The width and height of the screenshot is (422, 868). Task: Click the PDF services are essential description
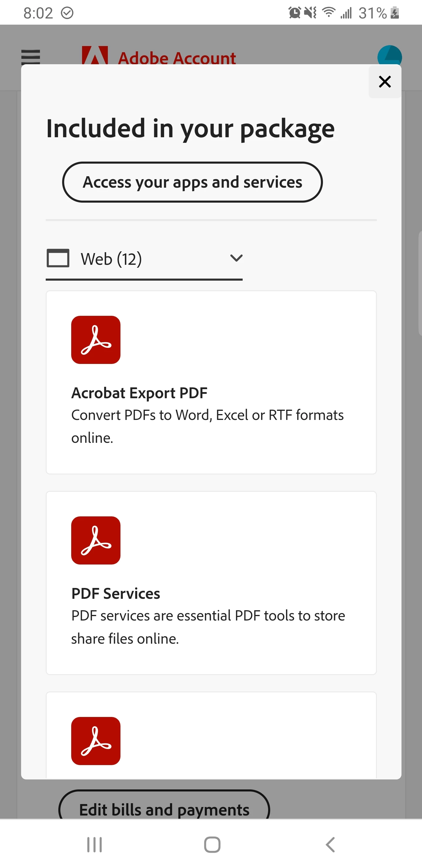(x=208, y=627)
